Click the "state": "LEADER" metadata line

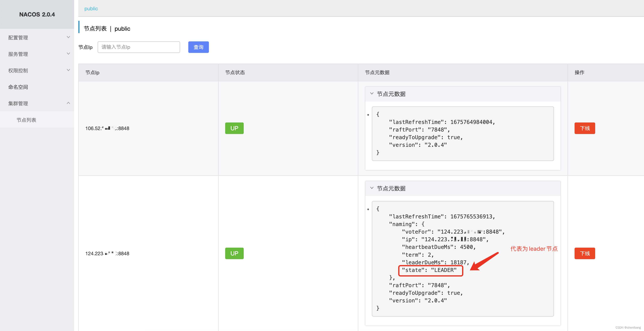click(429, 270)
